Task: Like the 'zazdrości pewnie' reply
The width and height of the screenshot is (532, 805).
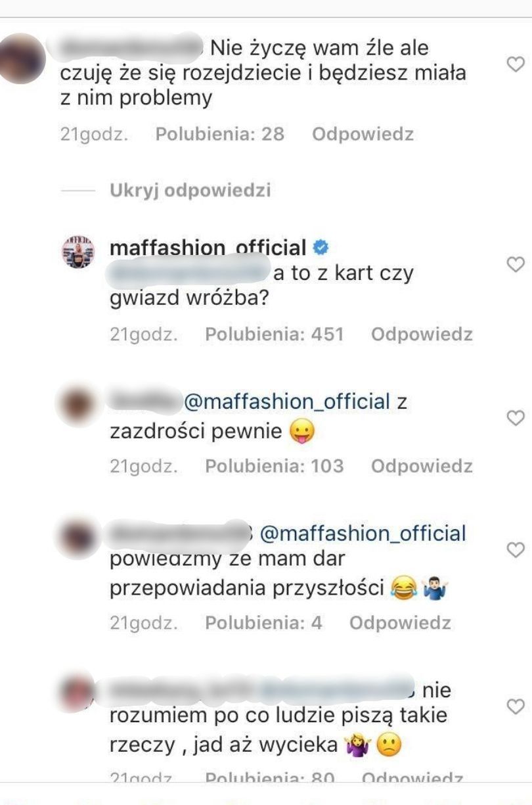Action: [x=517, y=417]
